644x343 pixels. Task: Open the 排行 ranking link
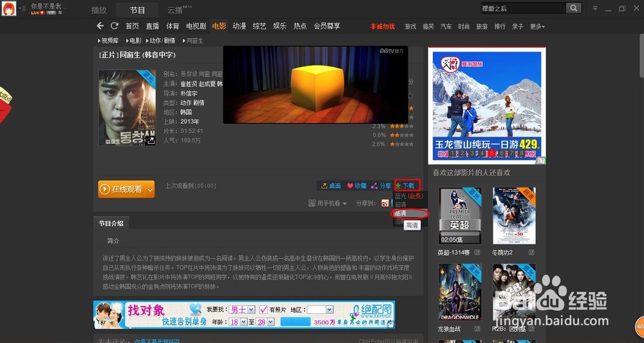[x=500, y=26]
